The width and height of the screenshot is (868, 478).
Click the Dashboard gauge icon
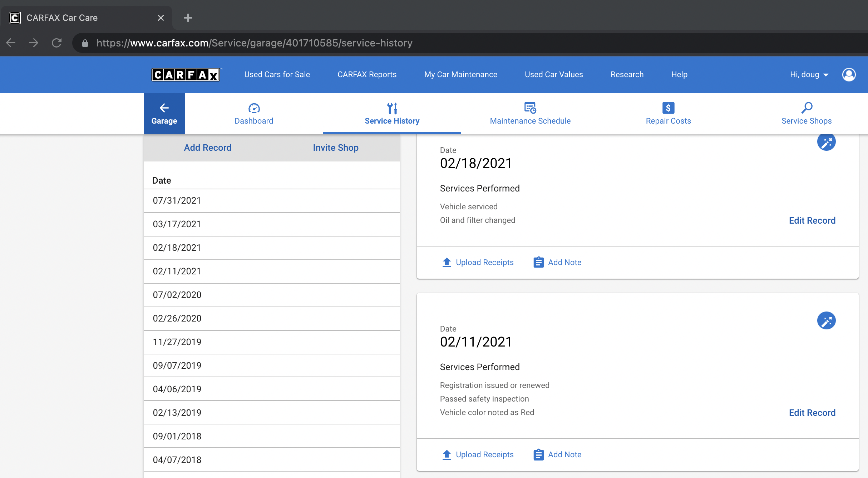254,108
